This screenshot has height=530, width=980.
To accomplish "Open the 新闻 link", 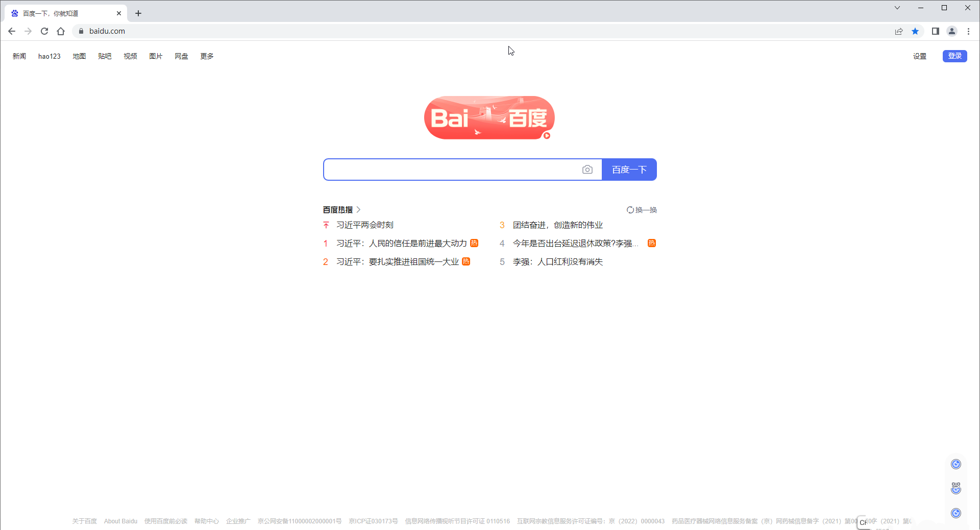I will tap(19, 56).
